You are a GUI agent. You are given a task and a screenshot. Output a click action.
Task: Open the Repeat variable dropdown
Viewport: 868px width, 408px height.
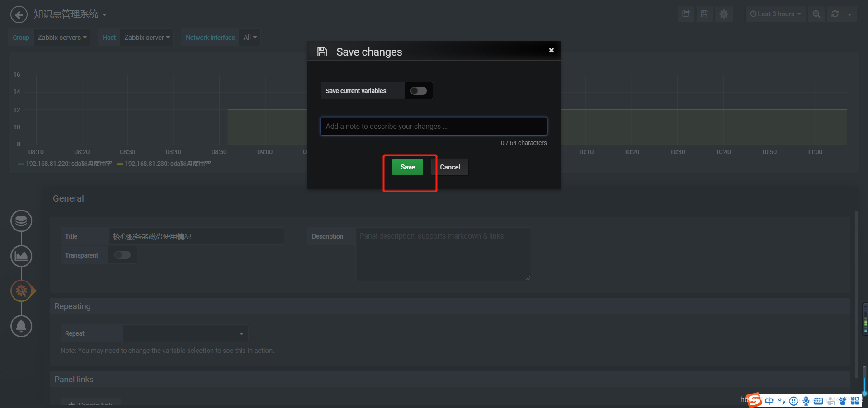pyautogui.click(x=185, y=333)
